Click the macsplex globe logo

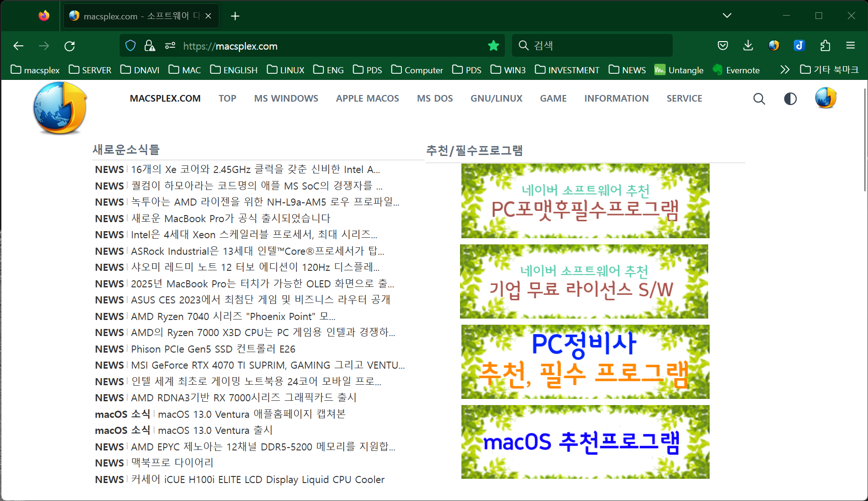tap(60, 108)
